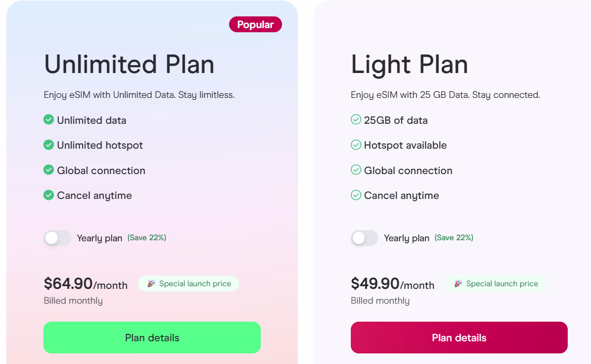This screenshot has width=591, height=364.
Task: Open Plan details for Unlimited Plan
Action: pos(152,338)
